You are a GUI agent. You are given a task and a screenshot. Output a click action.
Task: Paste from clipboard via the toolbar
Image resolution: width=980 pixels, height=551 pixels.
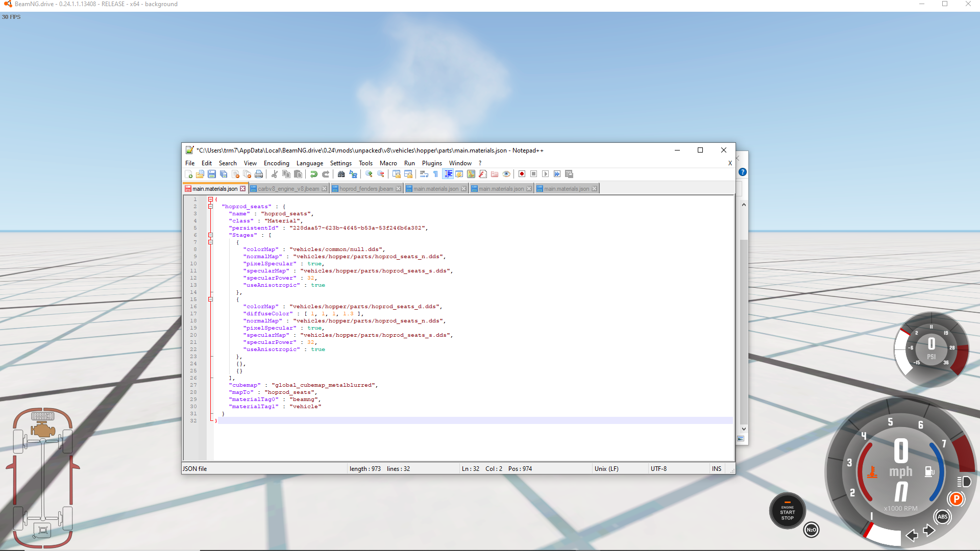(298, 174)
